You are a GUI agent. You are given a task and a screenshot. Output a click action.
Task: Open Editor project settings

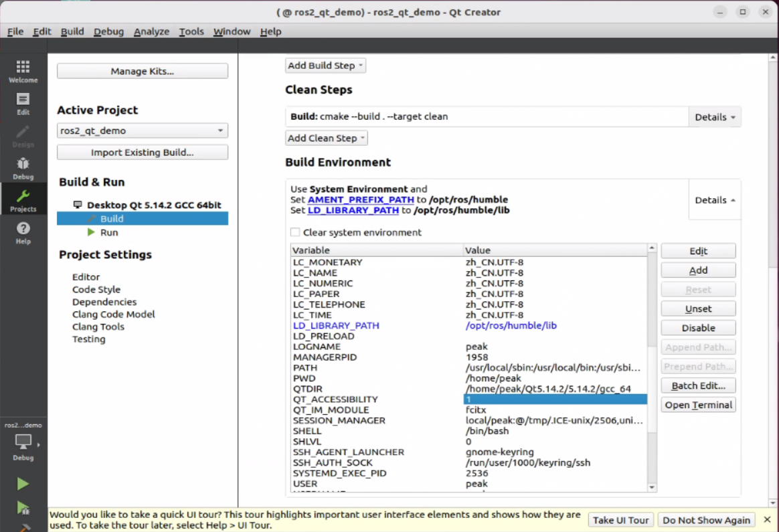86,276
